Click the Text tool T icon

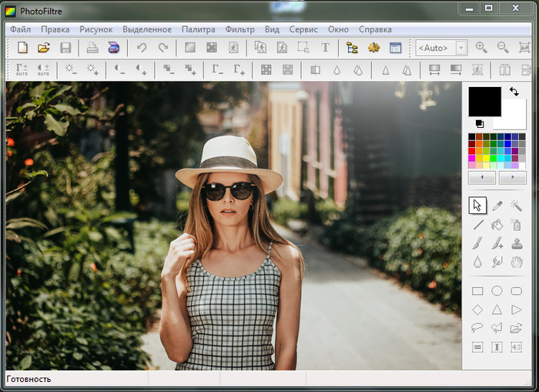325,48
